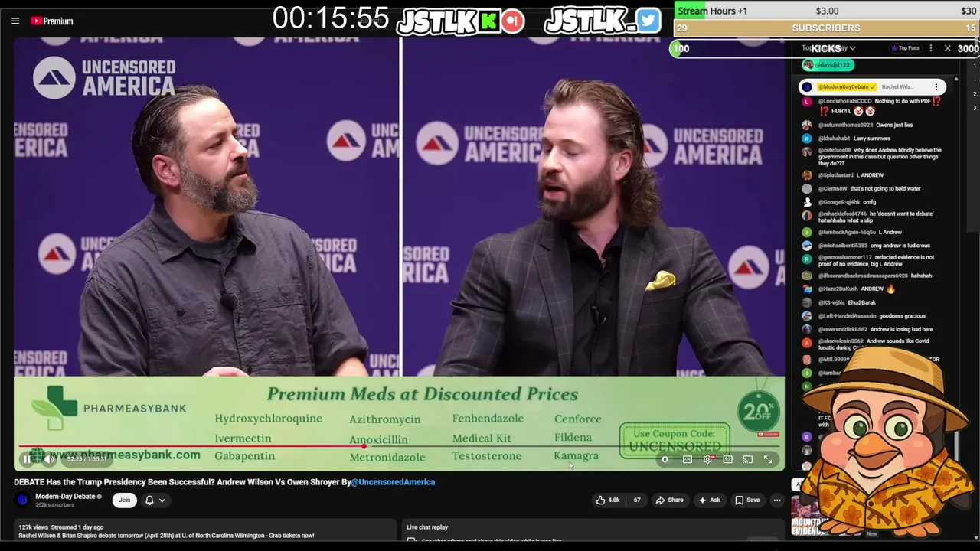Click the notification bell icon

tap(149, 500)
